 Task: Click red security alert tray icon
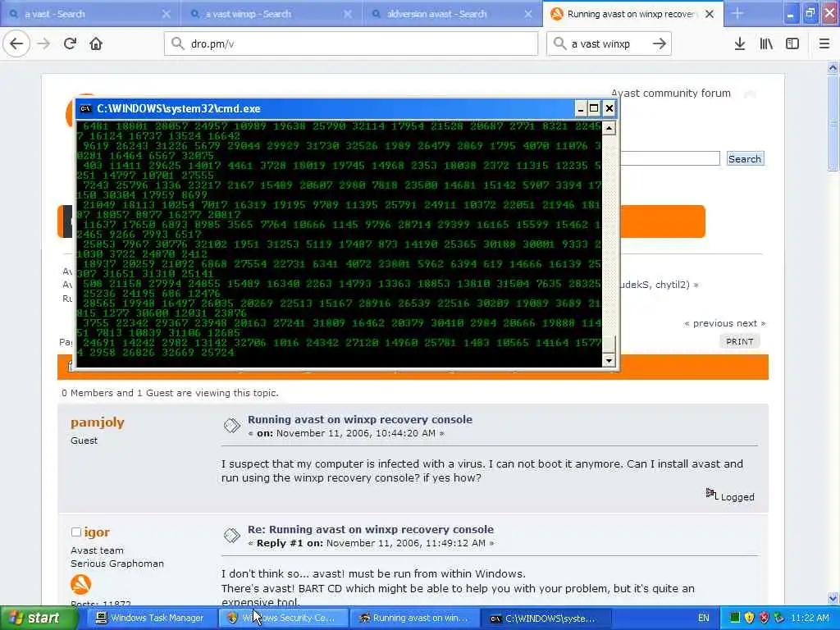(764, 618)
